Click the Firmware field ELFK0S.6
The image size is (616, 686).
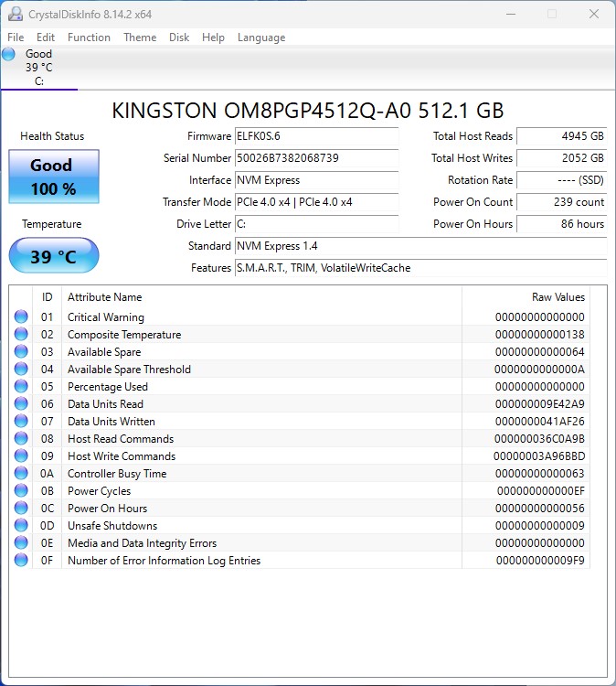316,136
